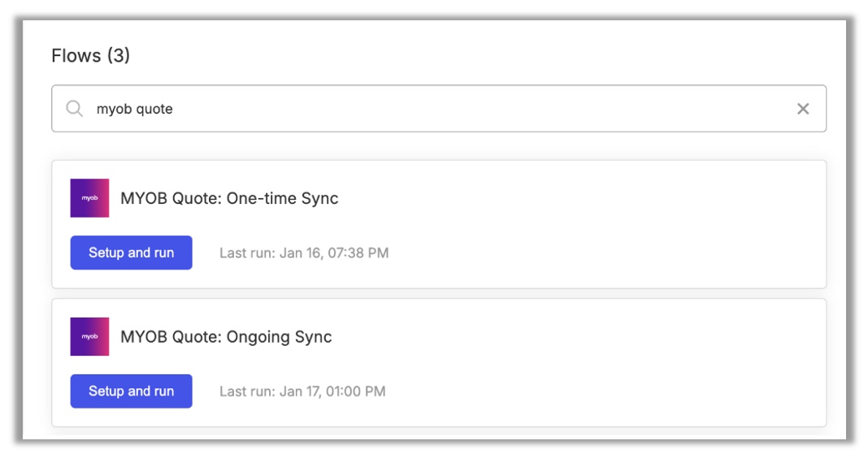The width and height of the screenshot is (868, 458).
Task: Click the magnifying glass search icon
Action: pos(74,109)
